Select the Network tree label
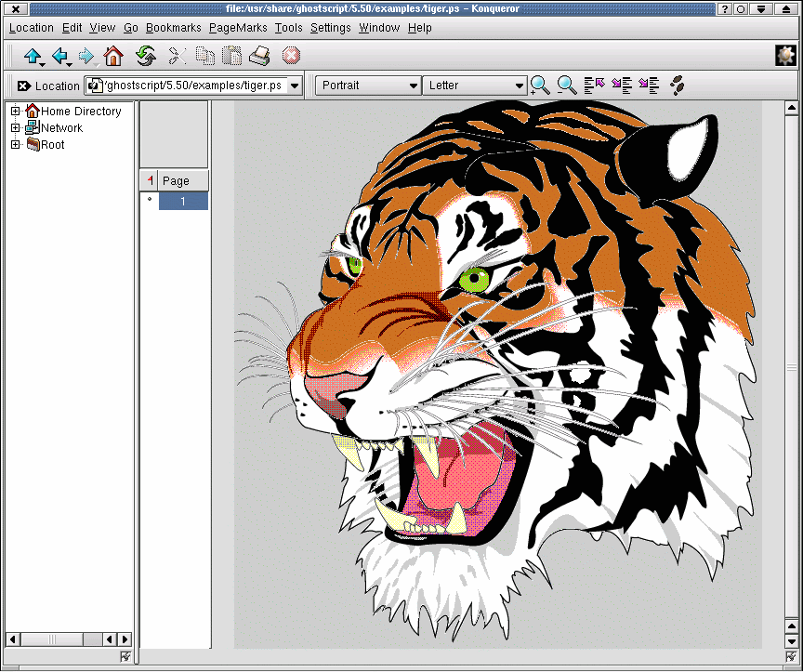This screenshot has height=672, width=803. (x=61, y=127)
